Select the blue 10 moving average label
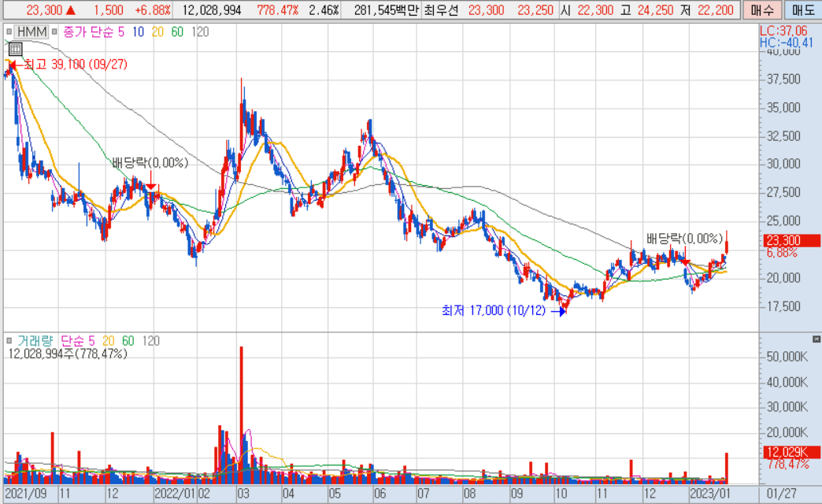Screen dimensions: 822x504 [x=138, y=32]
